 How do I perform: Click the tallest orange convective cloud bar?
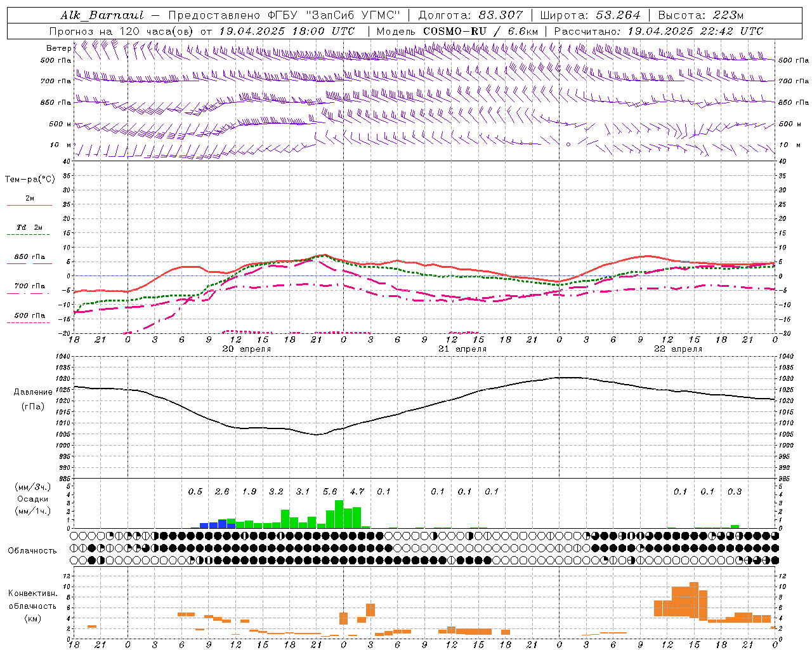point(694,600)
